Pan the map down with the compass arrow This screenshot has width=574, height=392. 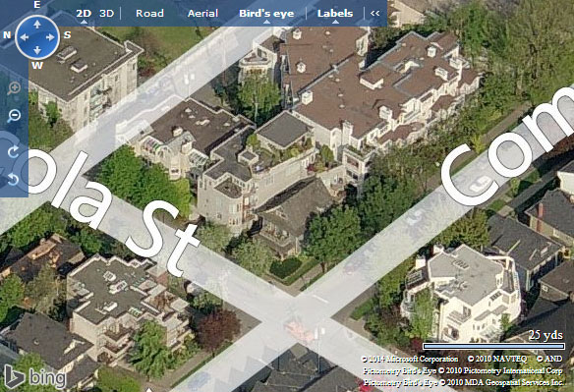point(37,50)
